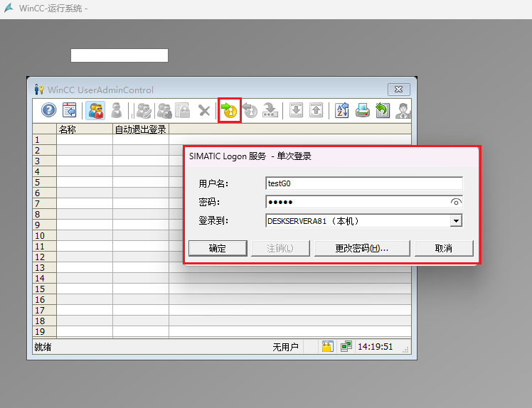Select row 5 header in the table

tap(41, 183)
